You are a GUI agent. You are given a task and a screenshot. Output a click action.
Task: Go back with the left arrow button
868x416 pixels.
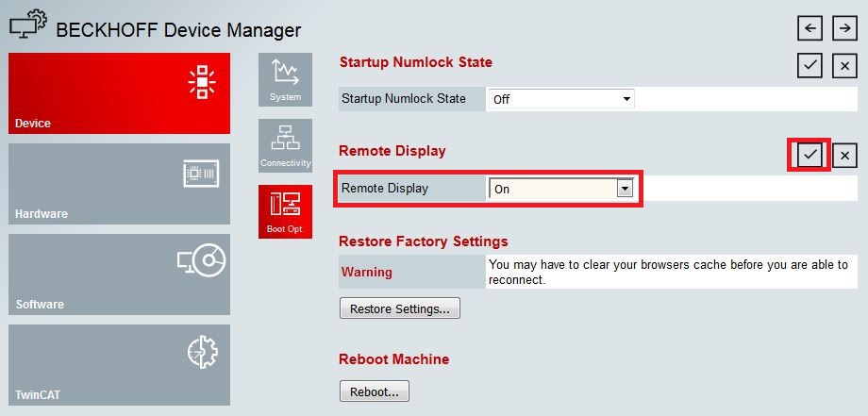[x=810, y=28]
